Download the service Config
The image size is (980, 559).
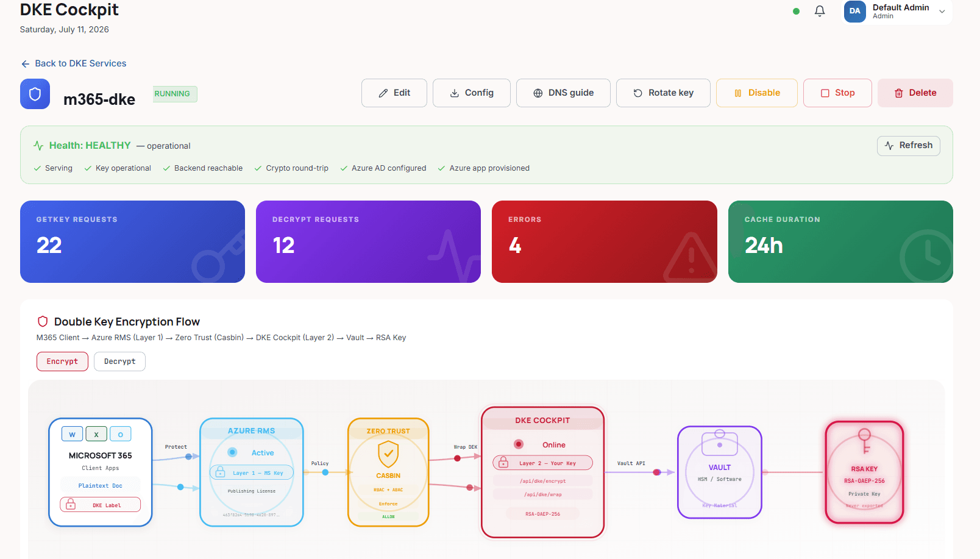[x=471, y=93]
